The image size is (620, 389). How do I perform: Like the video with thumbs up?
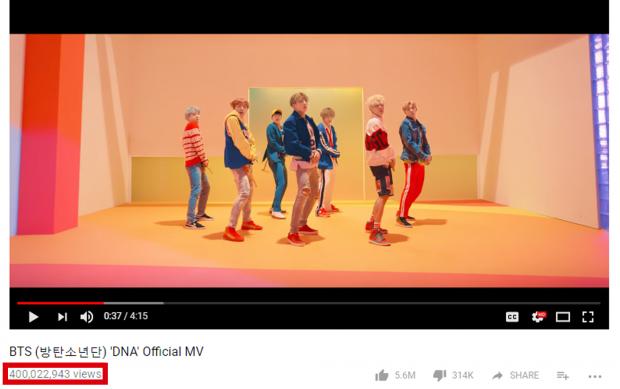click(x=382, y=375)
